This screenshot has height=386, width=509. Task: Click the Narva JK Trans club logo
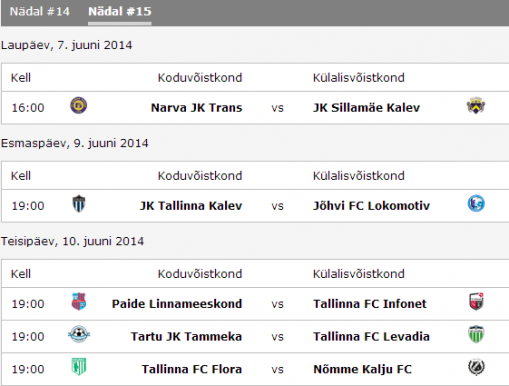[x=79, y=106]
